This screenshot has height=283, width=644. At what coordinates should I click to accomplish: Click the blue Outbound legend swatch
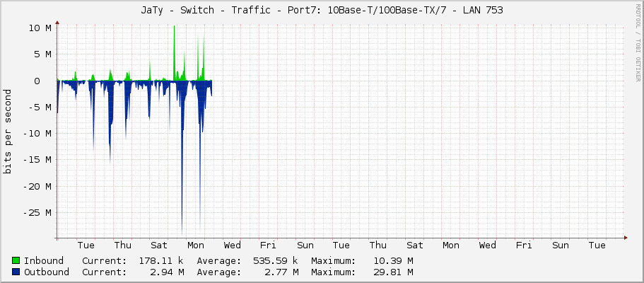point(16,272)
